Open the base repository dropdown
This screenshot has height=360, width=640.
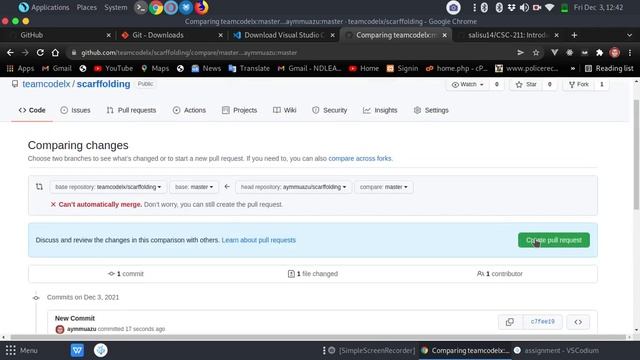[x=108, y=187]
